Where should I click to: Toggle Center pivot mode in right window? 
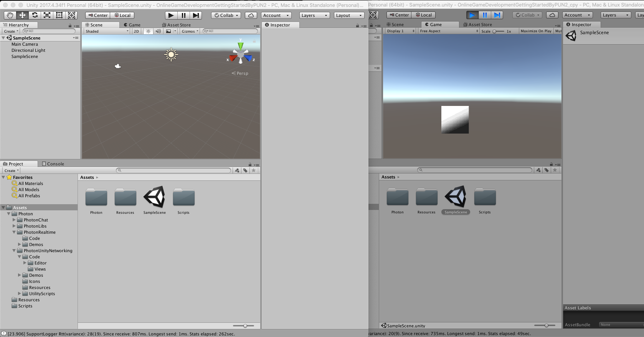click(x=399, y=15)
